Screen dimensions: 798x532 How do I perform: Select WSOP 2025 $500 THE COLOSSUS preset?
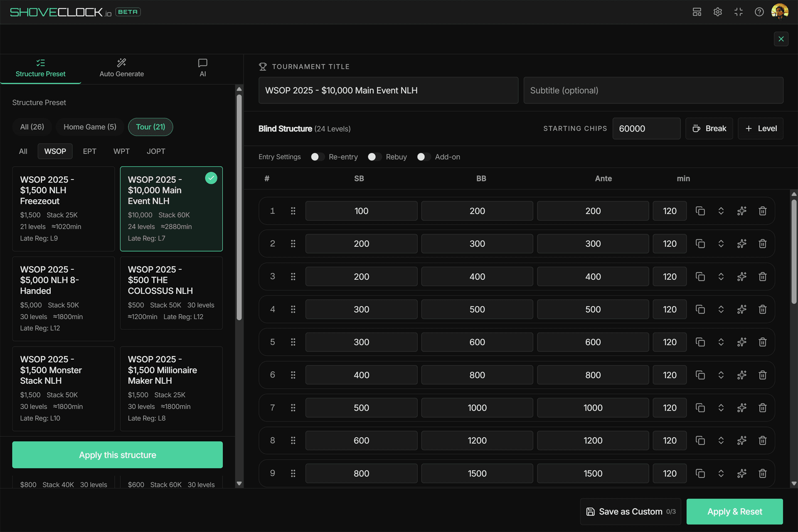point(171,293)
